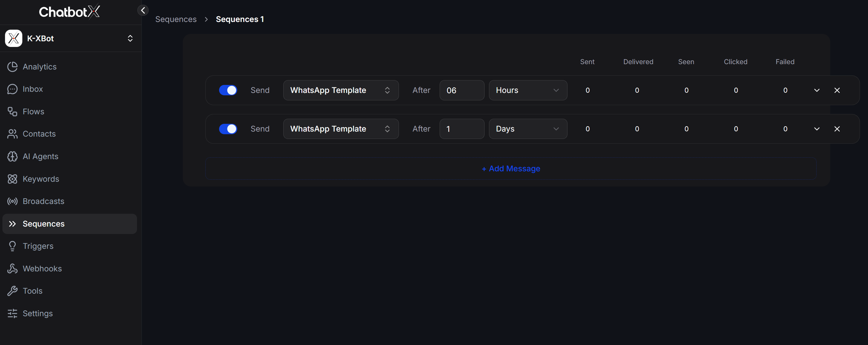
Task: Click the Clicked count in Days row
Action: coord(736,129)
